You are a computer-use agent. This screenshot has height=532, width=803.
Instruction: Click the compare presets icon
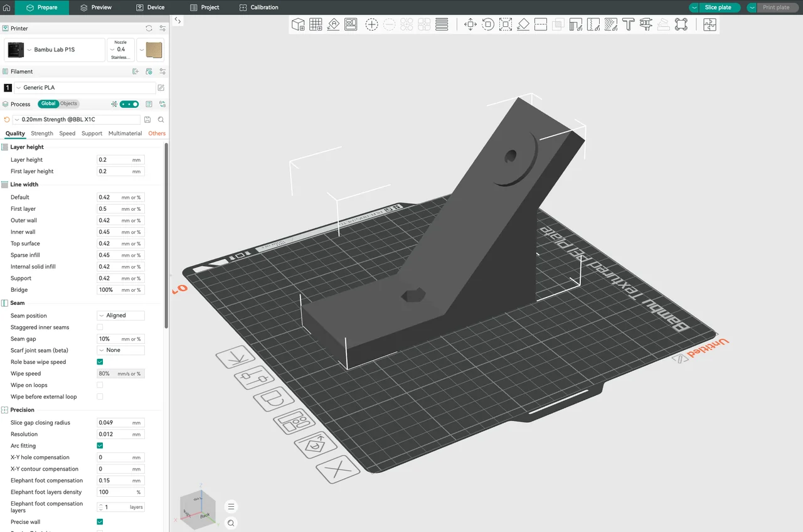(162, 104)
